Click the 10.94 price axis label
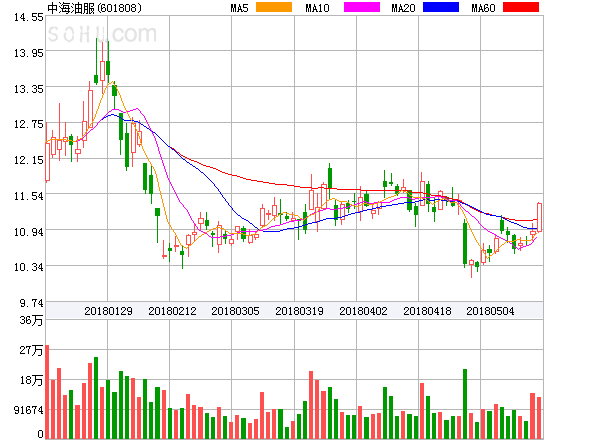 (29, 232)
